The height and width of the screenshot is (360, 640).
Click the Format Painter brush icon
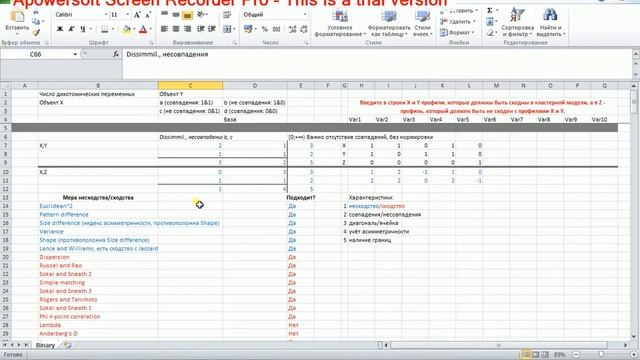[x=36, y=32]
